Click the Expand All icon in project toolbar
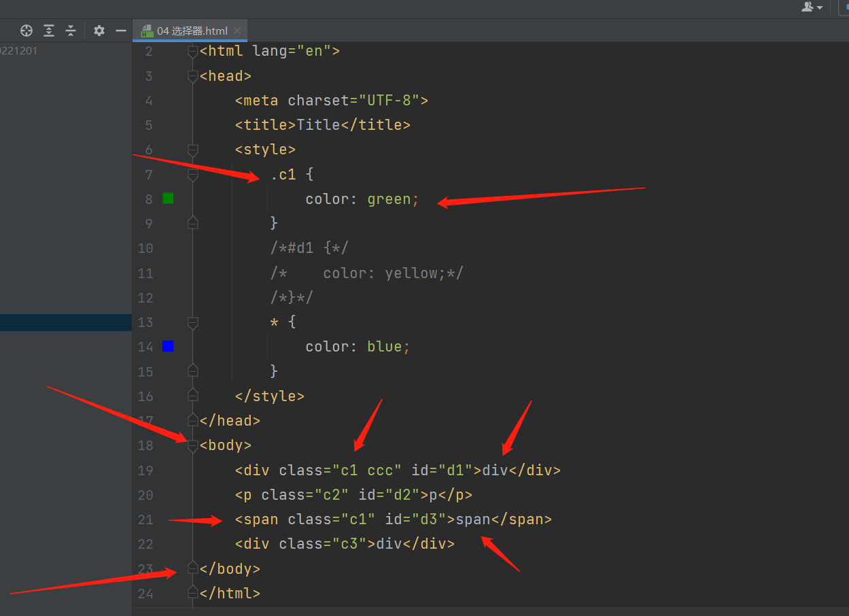This screenshot has width=849, height=616. pyautogui.click(x=49, y=31)
